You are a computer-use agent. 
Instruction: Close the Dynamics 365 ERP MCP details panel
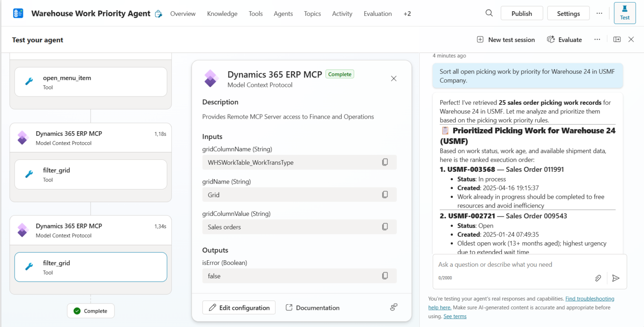point(394,78)
